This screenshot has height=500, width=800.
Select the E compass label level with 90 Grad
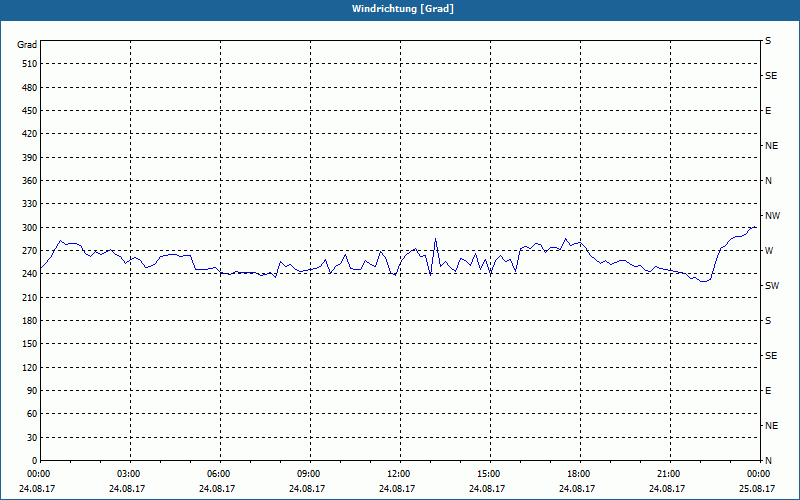[768, 391]
